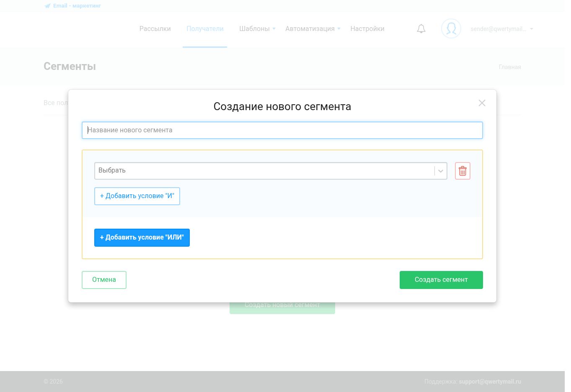Viewport: 571px width, 392px height.
Task: Click Создать новый сегмент button behind dialog
Action: pyautogui.click(x=282, y=308)
